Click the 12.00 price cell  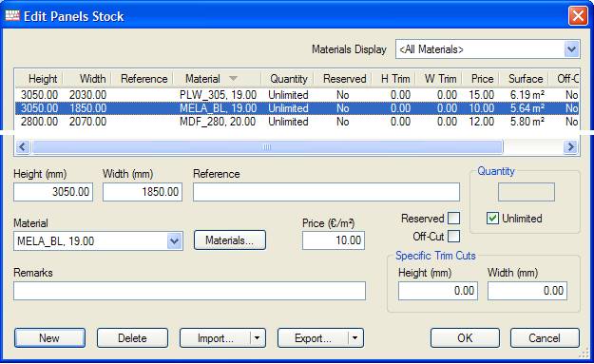(x=481, y=122)
